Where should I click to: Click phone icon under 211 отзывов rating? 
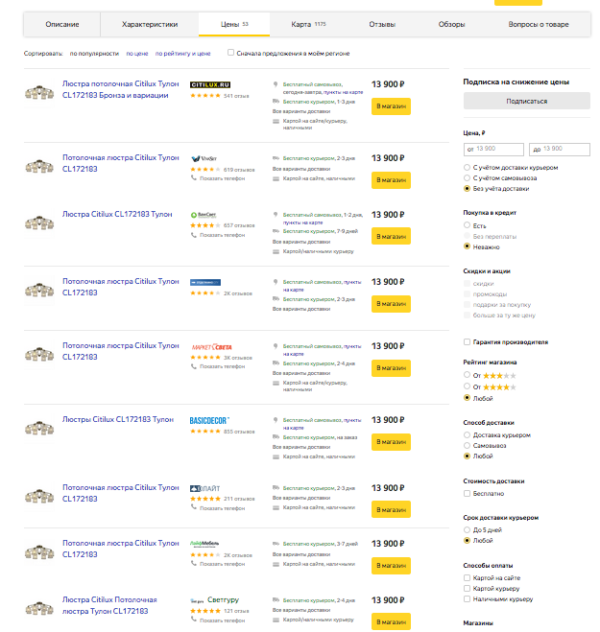coord(194,508)
